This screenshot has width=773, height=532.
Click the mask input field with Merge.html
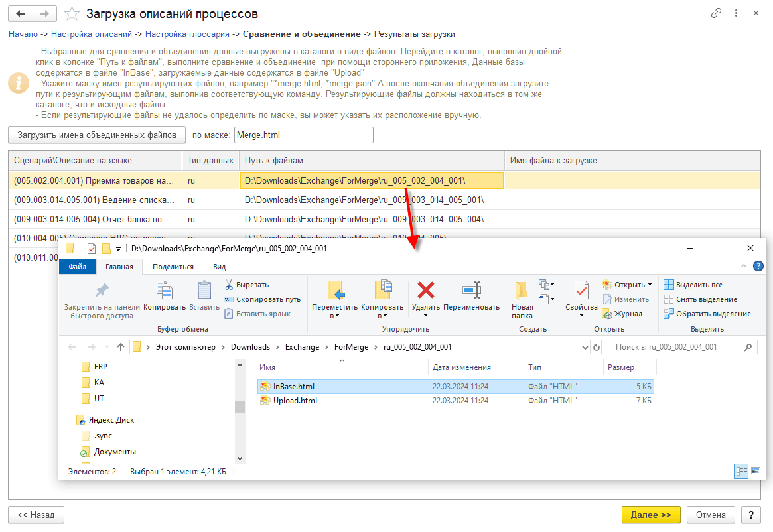[x=304, y=135]
